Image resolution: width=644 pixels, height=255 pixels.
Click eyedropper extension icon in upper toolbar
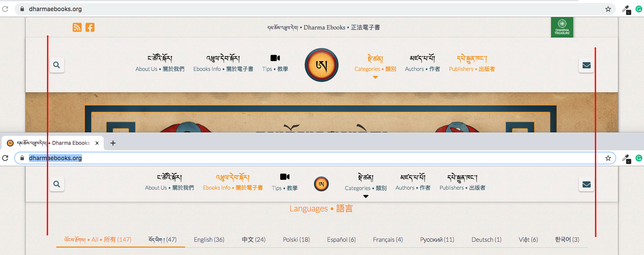click(626, 9)
